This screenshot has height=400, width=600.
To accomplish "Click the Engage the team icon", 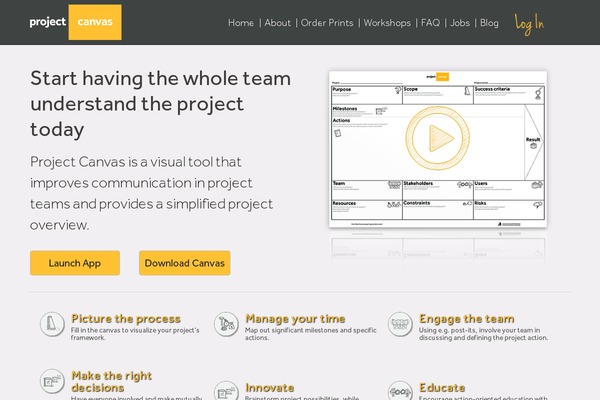I will [400, 324].
